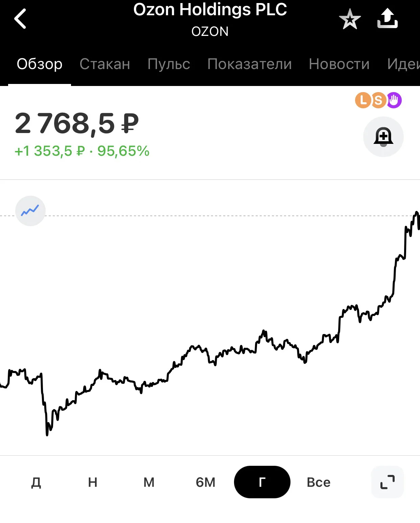Open the share icon in header

click(x=387, y=18)
